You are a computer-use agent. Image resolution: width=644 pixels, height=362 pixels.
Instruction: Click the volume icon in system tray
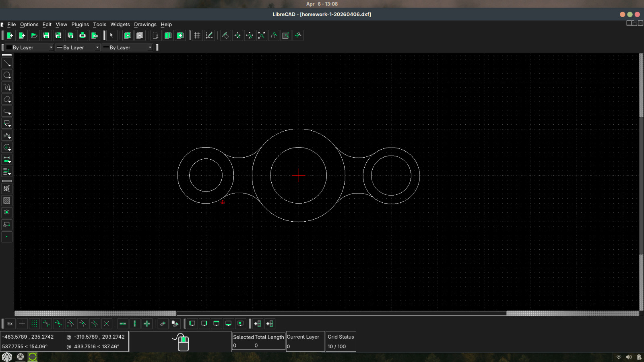629,357
